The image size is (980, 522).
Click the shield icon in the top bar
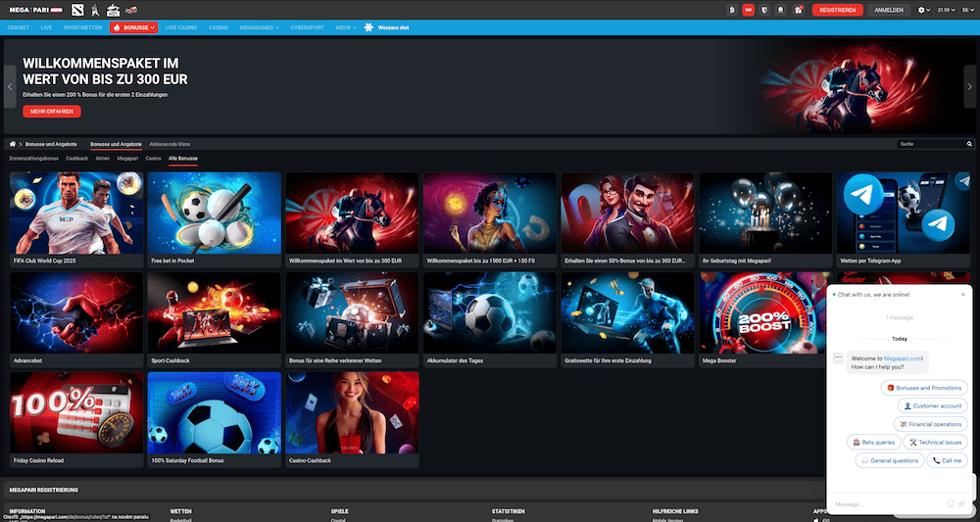pyautogui.click(x=765, y=10)
